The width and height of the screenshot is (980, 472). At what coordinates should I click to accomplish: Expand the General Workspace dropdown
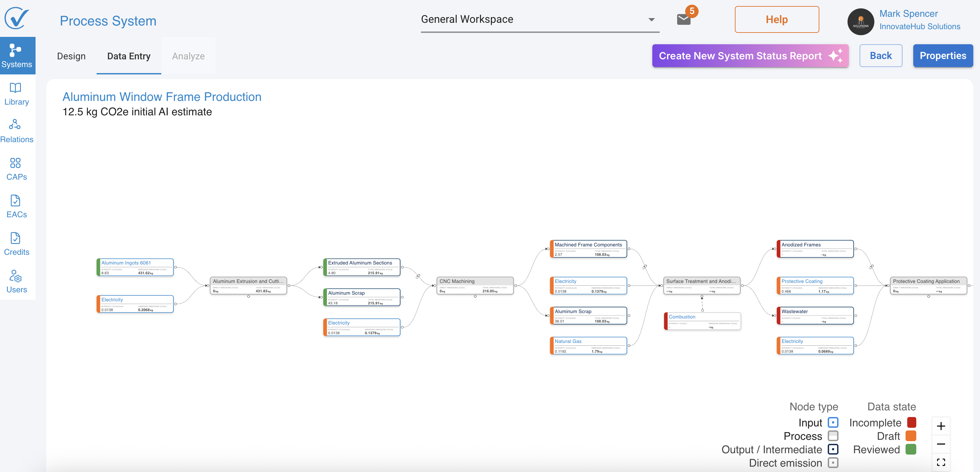tap(651, 19)
